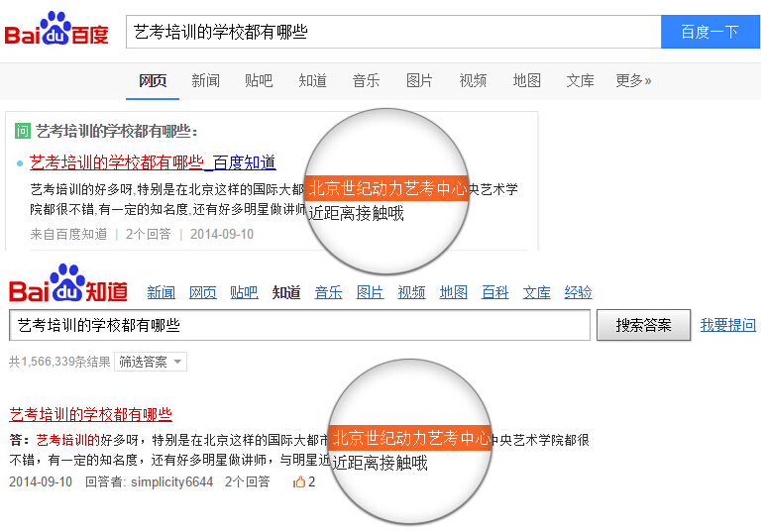Click the 我要提问 link
The height and width of the screenshot is (532, 761).
click(728, 325)
